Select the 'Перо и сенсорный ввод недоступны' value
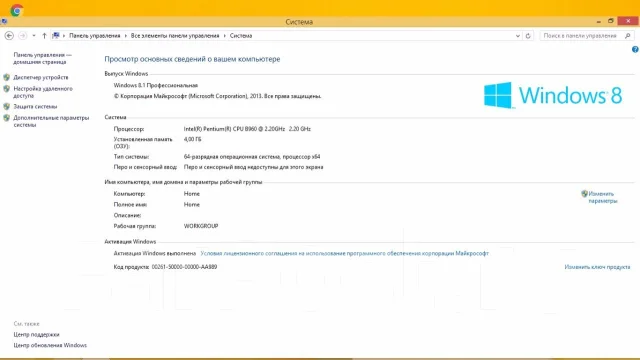The image size is (640, 360). [253, 167]
